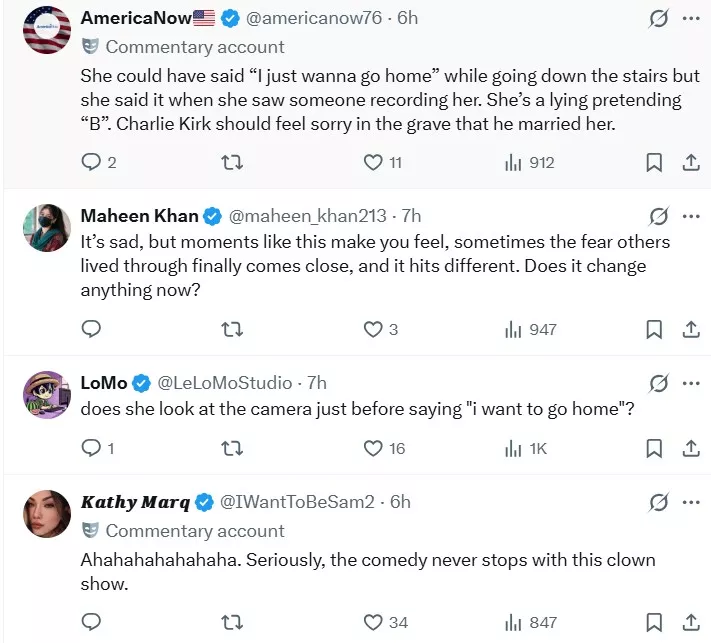The width and height of the screenshot is (711, 643).
Task: Click Kathy Marq's profile picture
Action: tap(46, 514)
